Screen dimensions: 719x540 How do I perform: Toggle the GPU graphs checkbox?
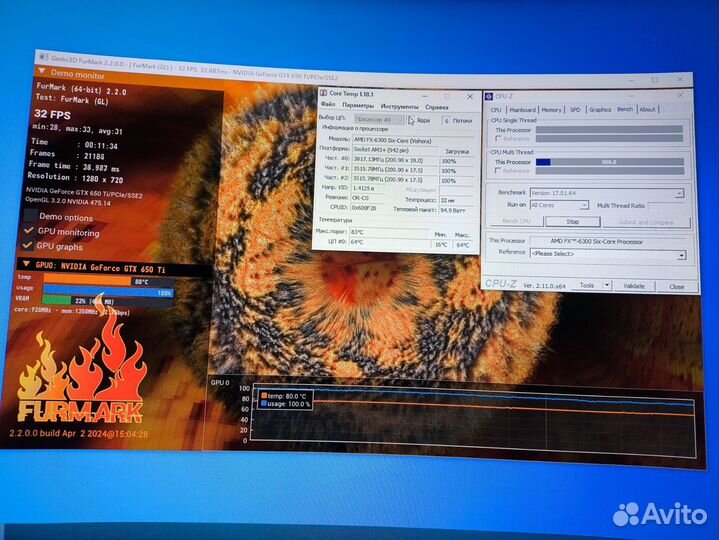(x=29, y=245)
